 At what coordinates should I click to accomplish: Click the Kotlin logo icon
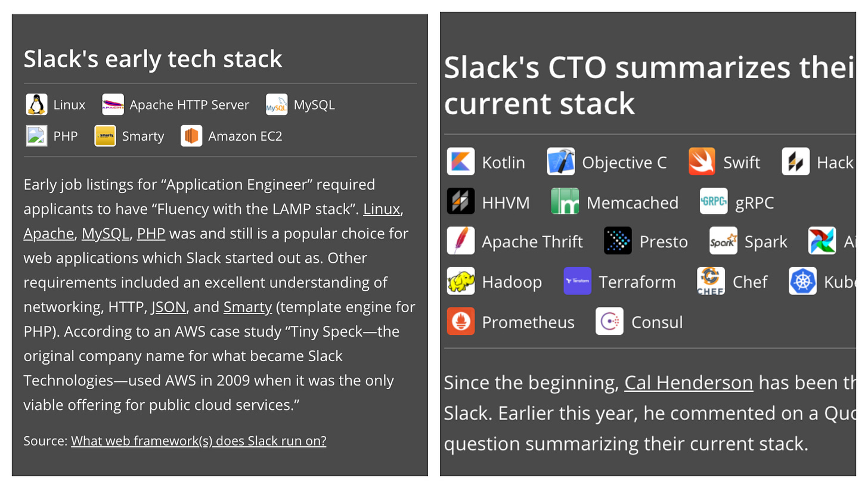[461, 162]
